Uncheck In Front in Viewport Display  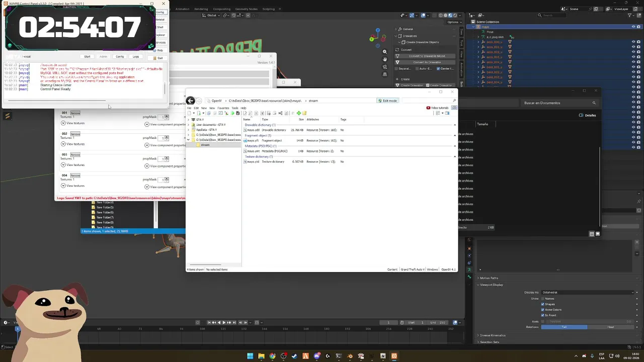[x=543, y=315]
